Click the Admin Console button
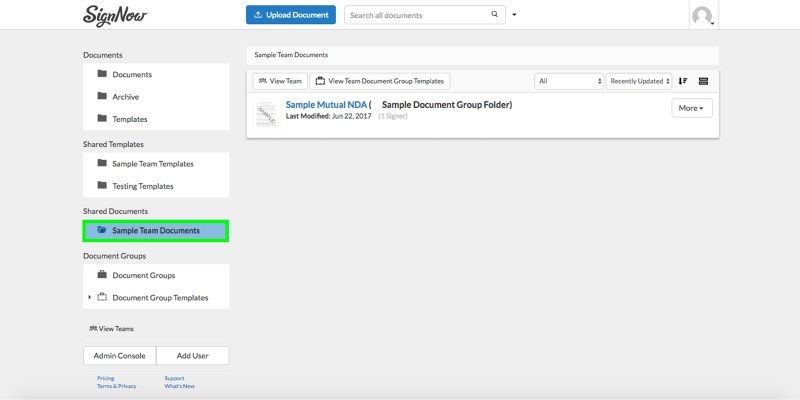Screen dimensions: 800x400 119,355
